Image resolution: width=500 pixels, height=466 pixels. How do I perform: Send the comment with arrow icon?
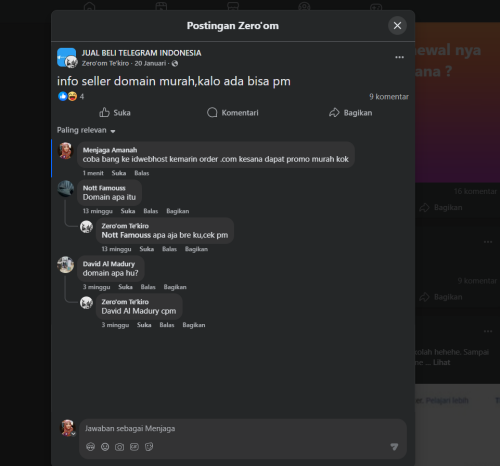[394, 447]
